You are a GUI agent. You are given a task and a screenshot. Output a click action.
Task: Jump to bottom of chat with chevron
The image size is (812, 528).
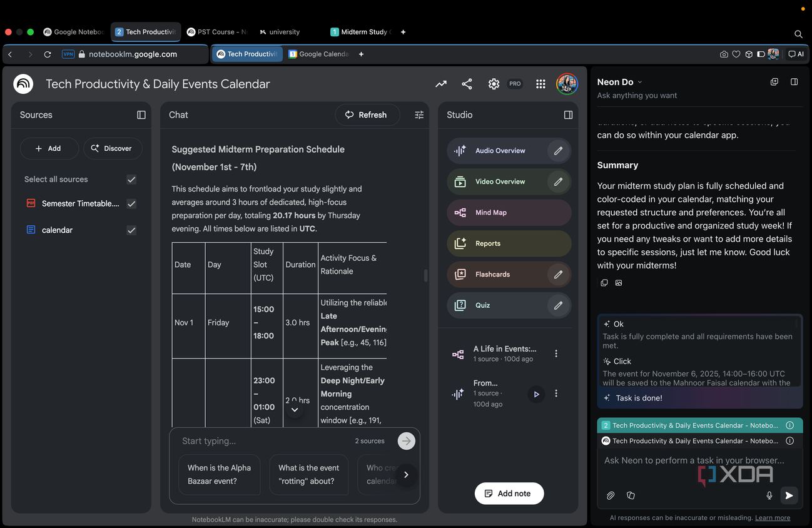tap(294, 410)
